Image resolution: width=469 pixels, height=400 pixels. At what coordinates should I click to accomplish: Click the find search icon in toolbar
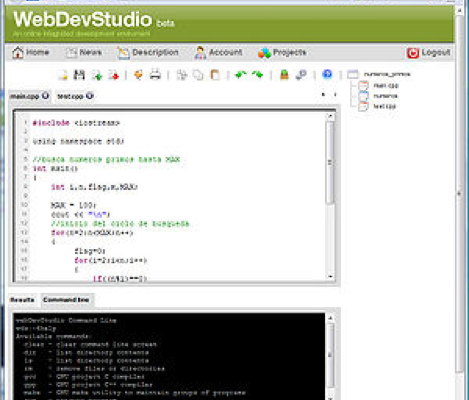(x=301, y=75)
